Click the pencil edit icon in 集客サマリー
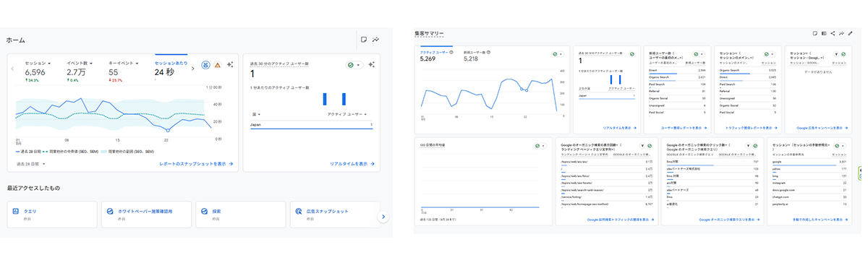This screenshot has height=260, width=868. tap(851, 32)
